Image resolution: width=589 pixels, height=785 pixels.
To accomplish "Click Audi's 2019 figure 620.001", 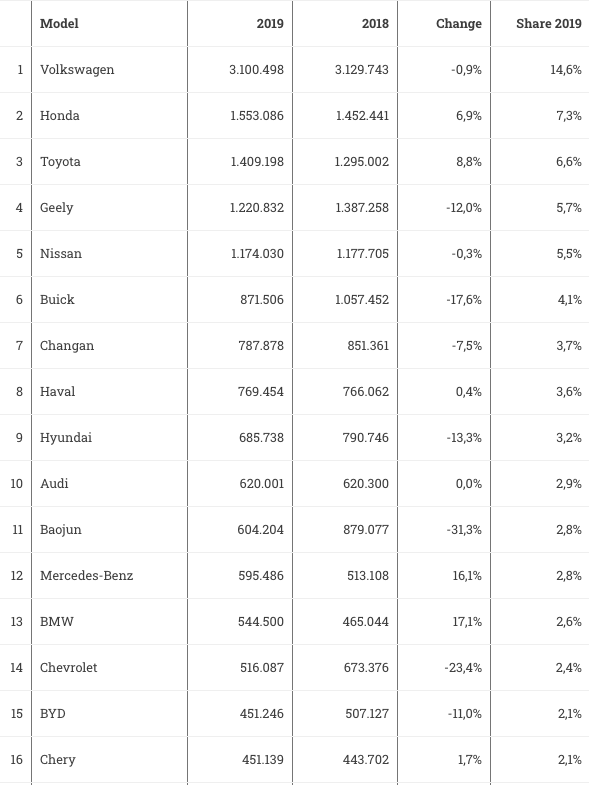I will pos(261,484).
